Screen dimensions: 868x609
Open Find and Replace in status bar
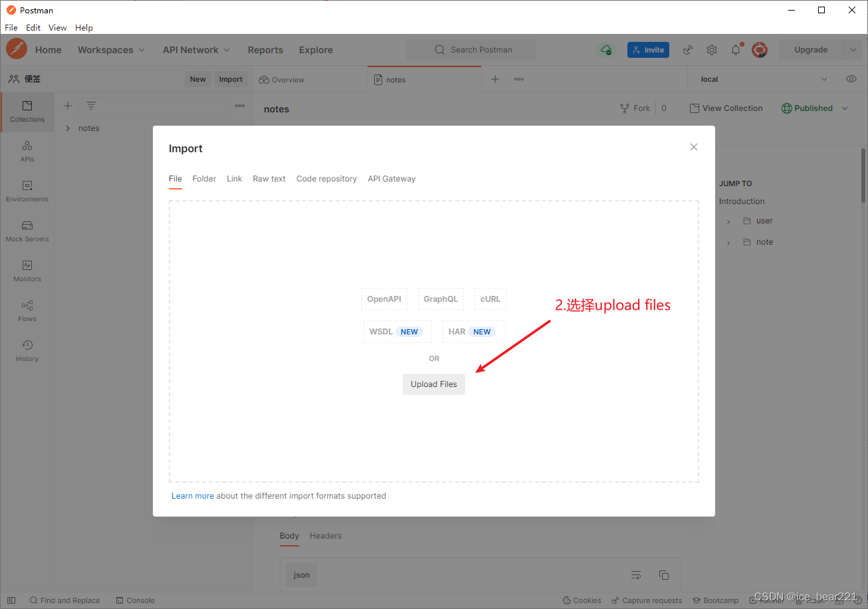tap(64, 600)
